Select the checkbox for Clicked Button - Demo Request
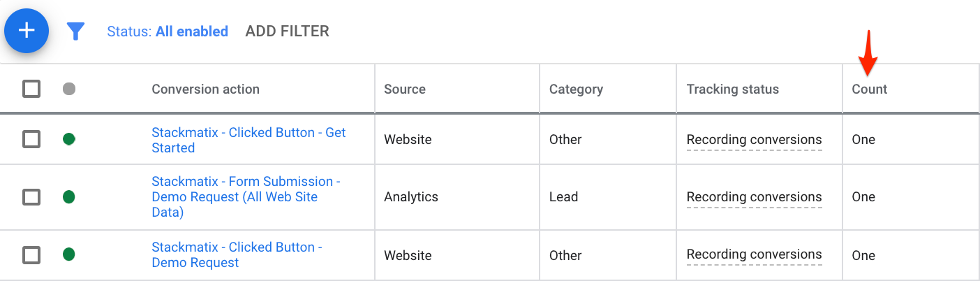The width and height of the screenshot is (980, 281). click(31, 254)
